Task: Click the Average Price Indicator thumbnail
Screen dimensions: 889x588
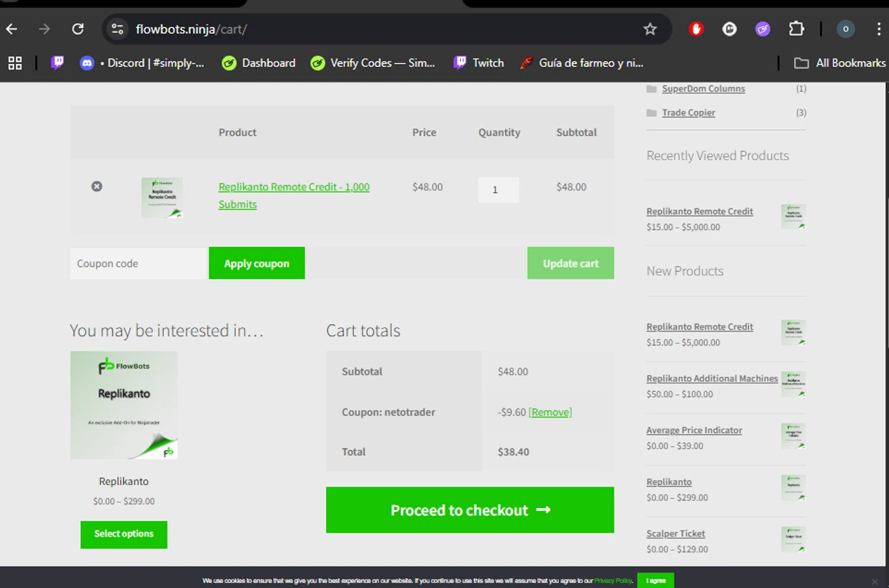Action: coord(794,436)
